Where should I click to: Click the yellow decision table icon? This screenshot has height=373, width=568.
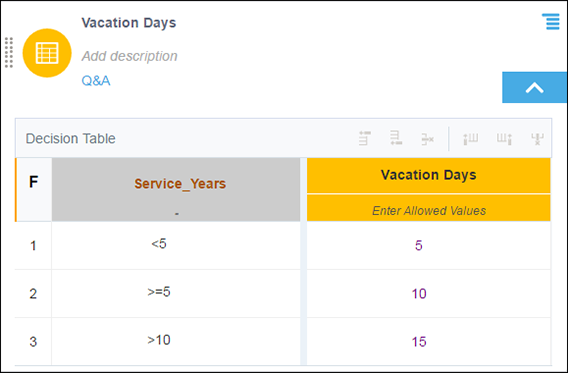pyautogui.click(x=47, y=53)
